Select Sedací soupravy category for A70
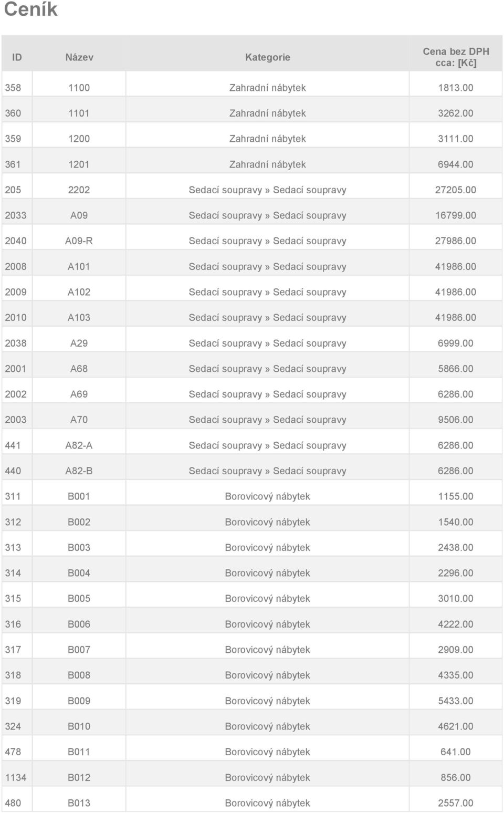504x813 pixels. pyautogui.click(x=268, y=420)
